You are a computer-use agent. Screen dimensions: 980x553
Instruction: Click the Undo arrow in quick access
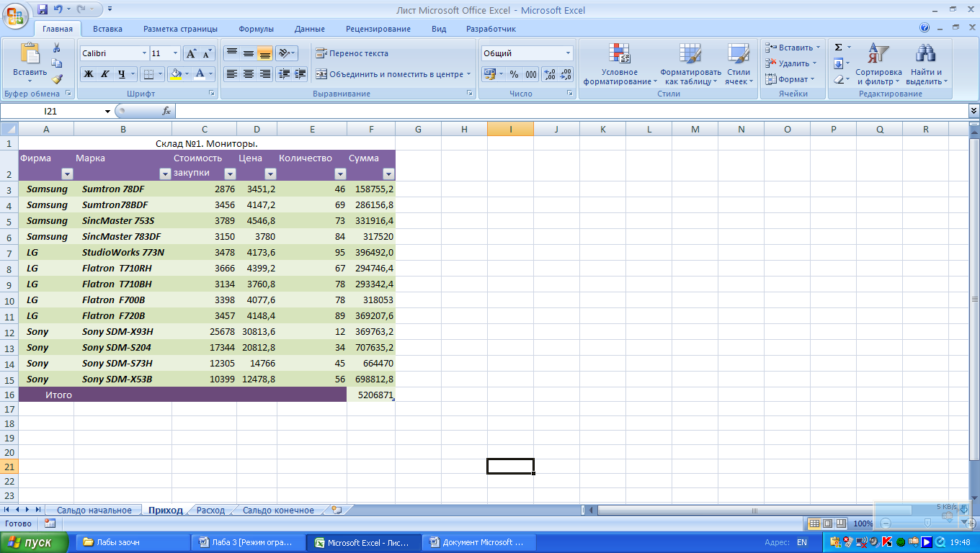(x=58, y=10)
